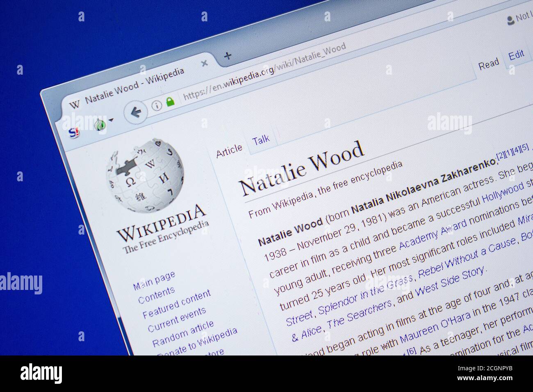Switch to the Talk tab
This screenshot has height=392, width=533.
tap(261, 140)
